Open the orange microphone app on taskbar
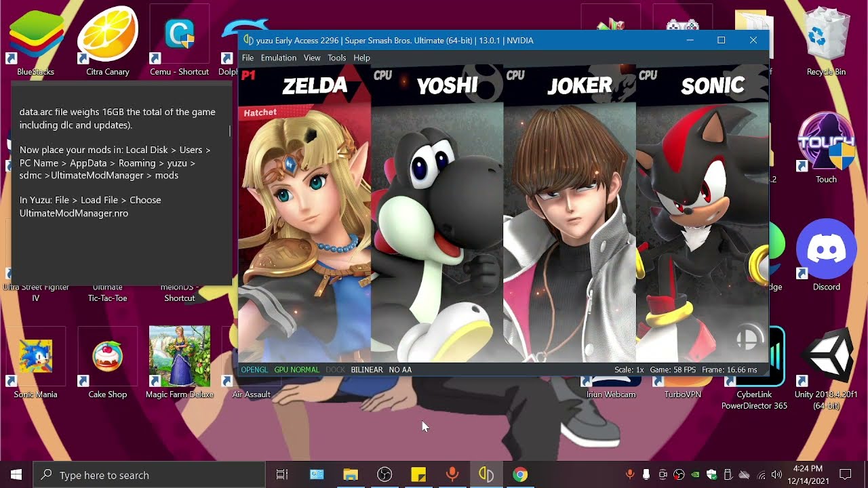This screenshot has height=488, width=868. (452, 474)
